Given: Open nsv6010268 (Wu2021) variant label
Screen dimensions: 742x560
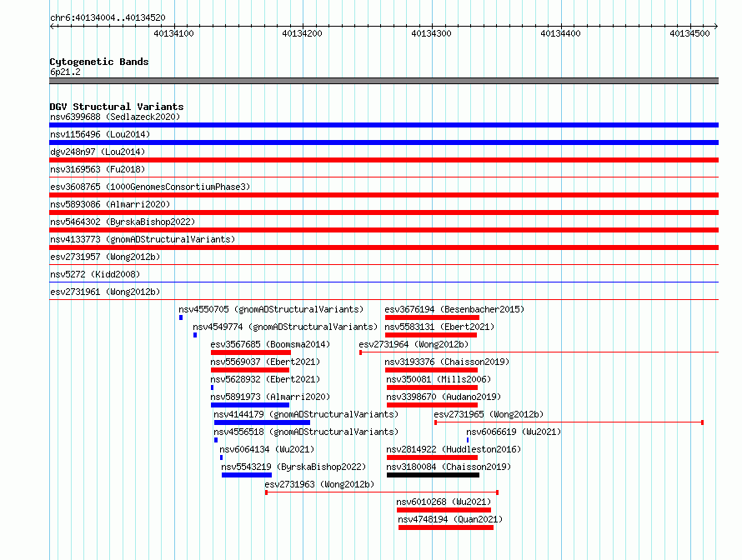Looking at the screenshot, I should (444, 502).
